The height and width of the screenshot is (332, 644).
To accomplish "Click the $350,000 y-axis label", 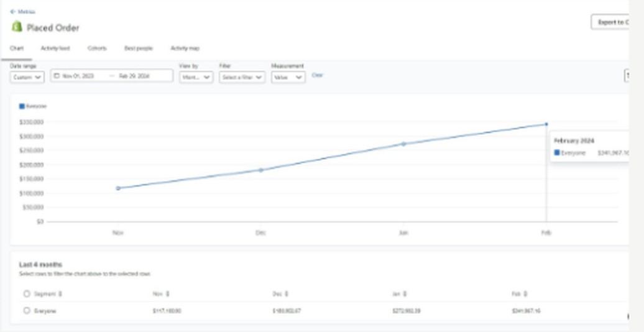I will coord(31,122).
